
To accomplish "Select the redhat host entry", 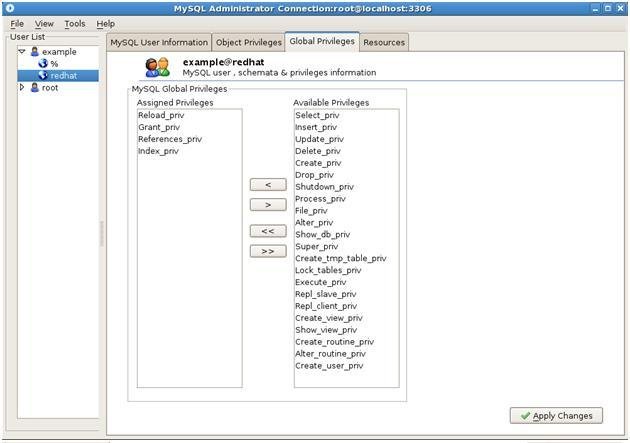I will 63,76.
